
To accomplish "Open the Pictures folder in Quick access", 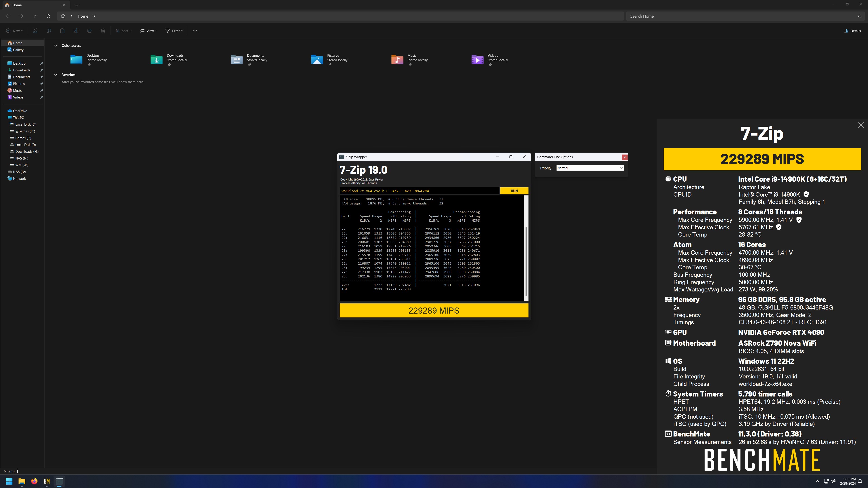I will pyautogui.click(x=330, y=60).
